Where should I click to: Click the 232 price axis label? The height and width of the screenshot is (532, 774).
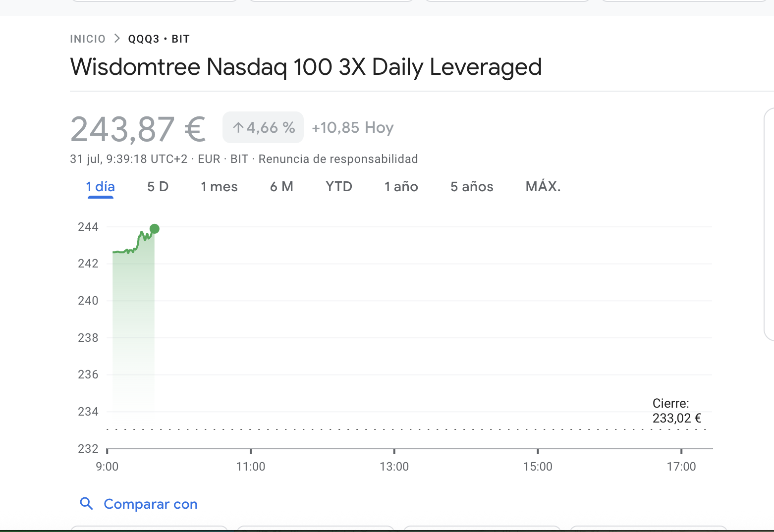coord(88,449)
